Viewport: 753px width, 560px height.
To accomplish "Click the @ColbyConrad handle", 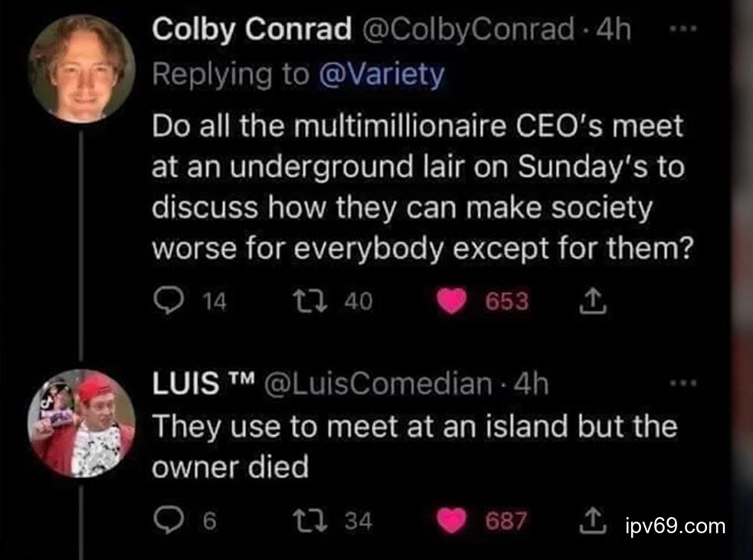I will tap(467, 31).
